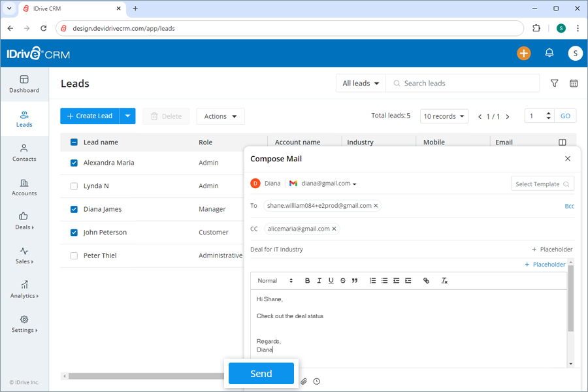Open the Contacts section in sidebar
Image resolution: width=588 pixels, height=392 pixels.
pyautogui.click(x=24, y=154)
